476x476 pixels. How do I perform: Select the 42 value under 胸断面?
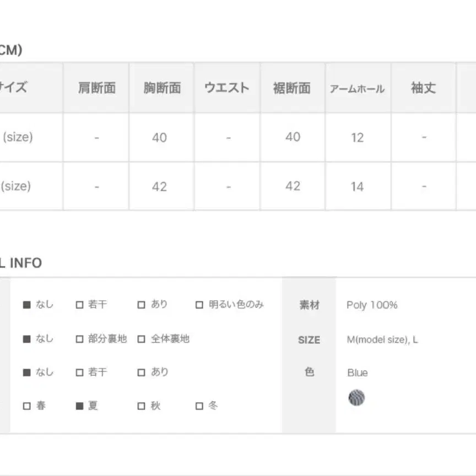[x=159, y=187]
